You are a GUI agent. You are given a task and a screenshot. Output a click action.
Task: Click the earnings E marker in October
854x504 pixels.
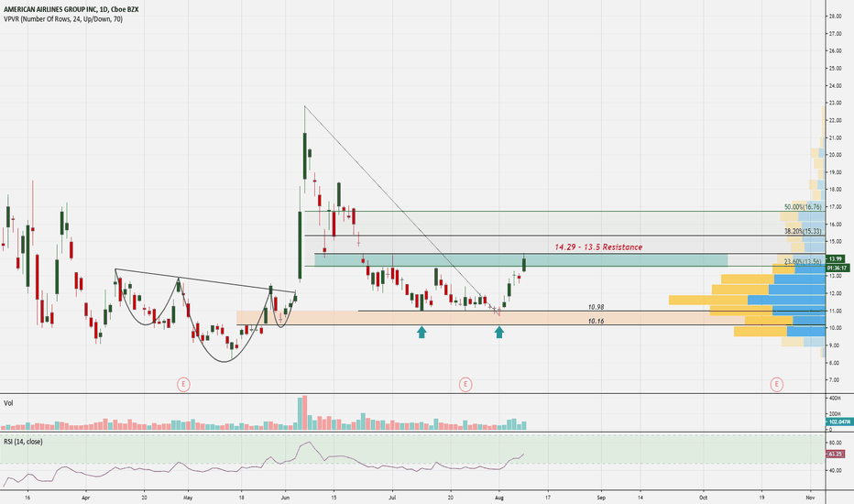coord(776,384)
